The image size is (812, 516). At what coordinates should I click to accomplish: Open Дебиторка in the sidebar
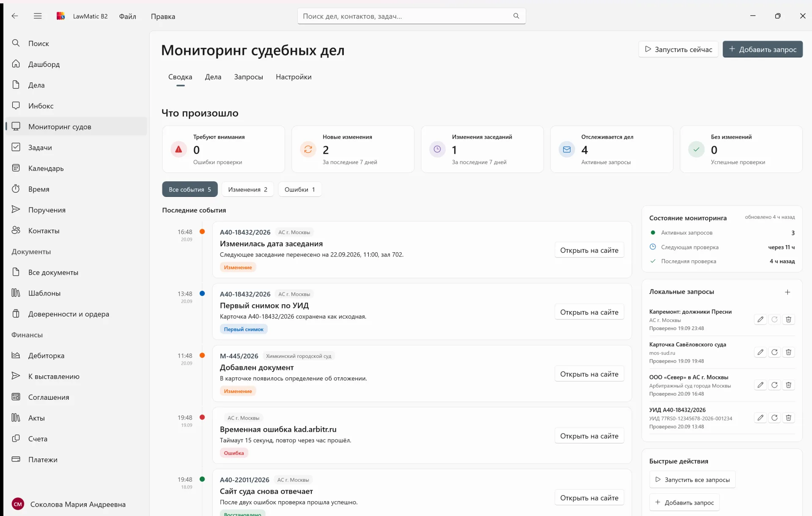pos(76,355)
